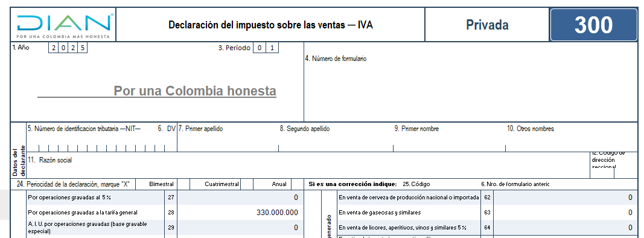Screen dimensions: 644x238
Task: Select the last Año digit box showing 5
Action: pyautogui.click(x=83, y=48)
